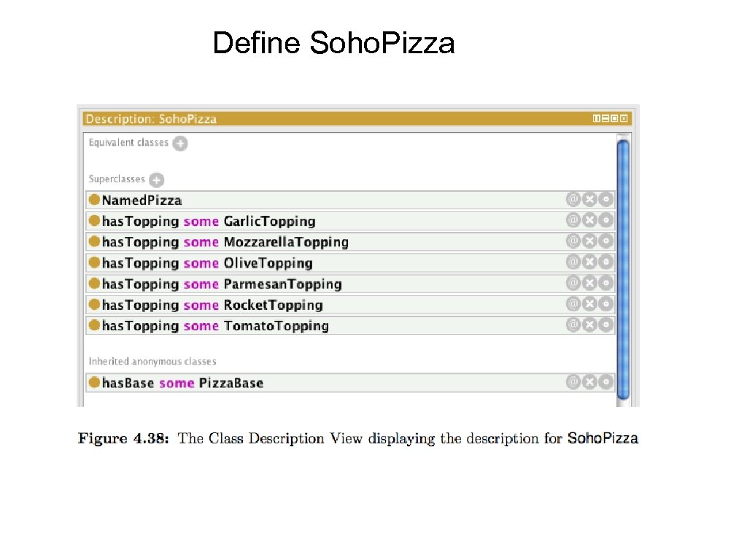Click the split-view icon in the Description header
Viewport: 747px width, 560px height.
point(597,118)
